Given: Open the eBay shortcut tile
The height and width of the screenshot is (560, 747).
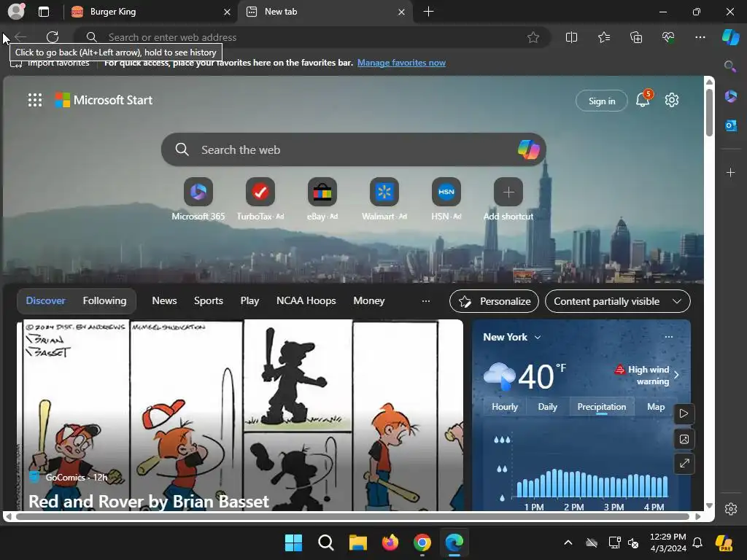Looking at the screenshot, I should (x=322, y=192).
